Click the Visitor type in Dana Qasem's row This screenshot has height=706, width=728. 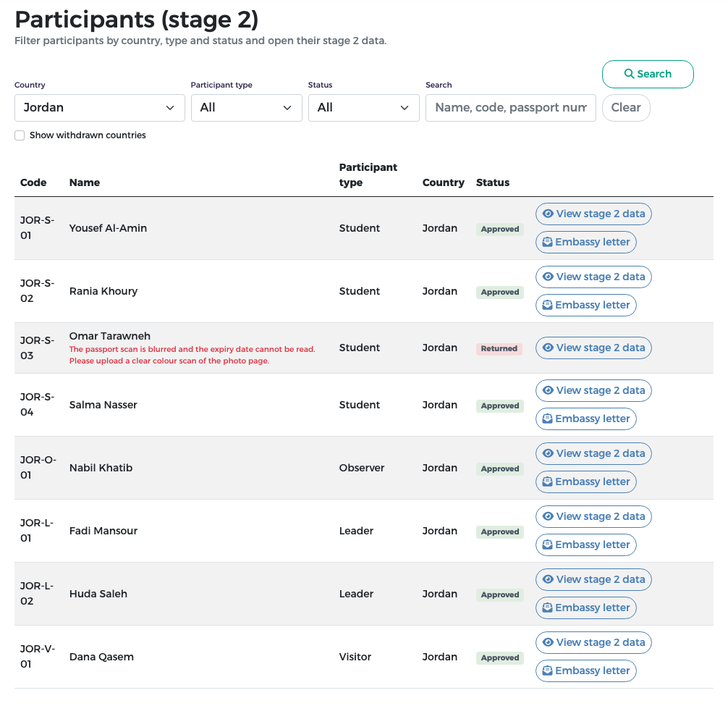pos(355,657)
